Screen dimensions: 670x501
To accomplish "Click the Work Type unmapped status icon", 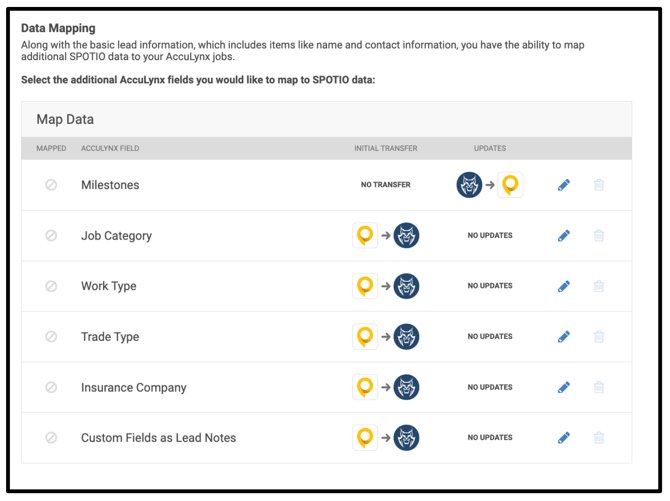I will (51, 286).
